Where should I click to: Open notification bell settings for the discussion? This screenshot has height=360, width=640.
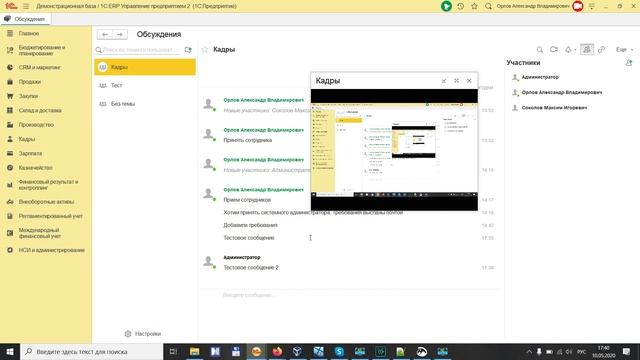click(569, 49)
